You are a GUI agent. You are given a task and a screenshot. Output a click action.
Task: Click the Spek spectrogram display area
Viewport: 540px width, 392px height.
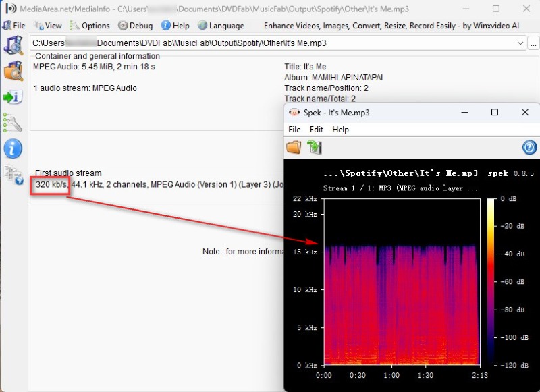(402, 282)
